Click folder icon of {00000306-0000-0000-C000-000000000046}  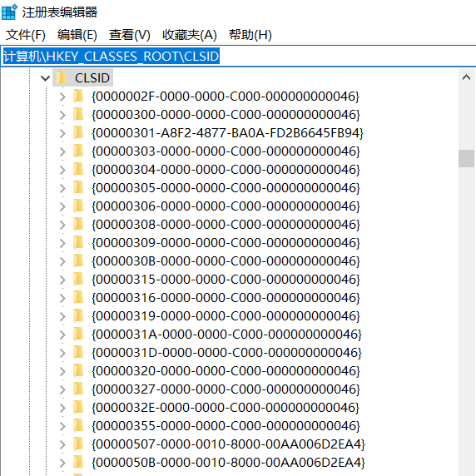point(78,206)
